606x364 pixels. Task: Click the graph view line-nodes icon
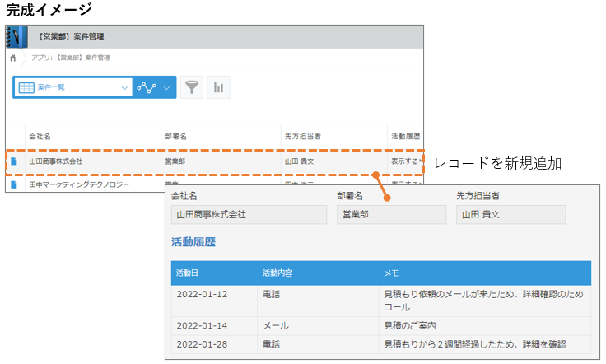147,87
